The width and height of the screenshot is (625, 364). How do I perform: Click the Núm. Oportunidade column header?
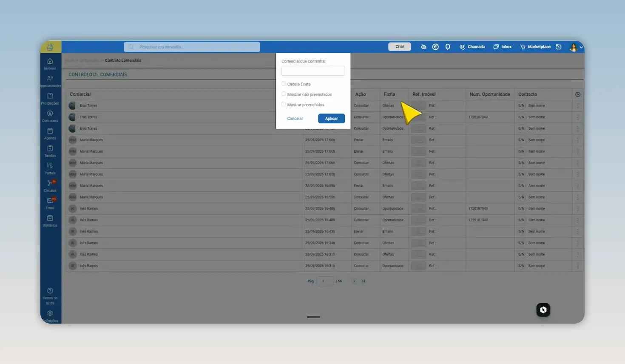490,94
